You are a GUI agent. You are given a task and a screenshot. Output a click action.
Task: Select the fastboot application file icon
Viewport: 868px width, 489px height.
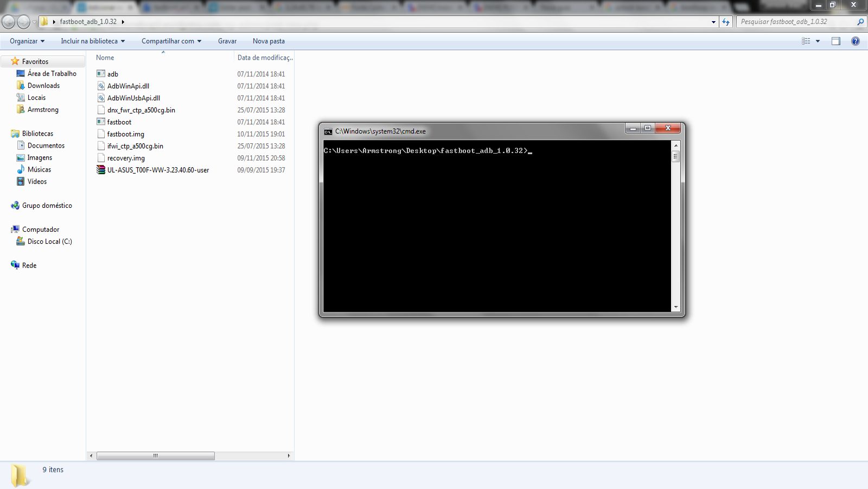pos(101,122)
